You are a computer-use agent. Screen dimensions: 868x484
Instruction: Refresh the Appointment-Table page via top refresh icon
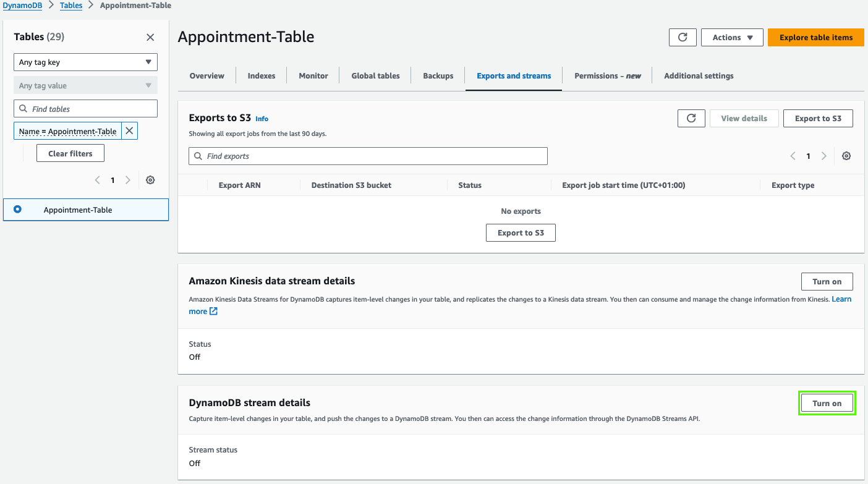pyautogui.click(x=683, y=37)
